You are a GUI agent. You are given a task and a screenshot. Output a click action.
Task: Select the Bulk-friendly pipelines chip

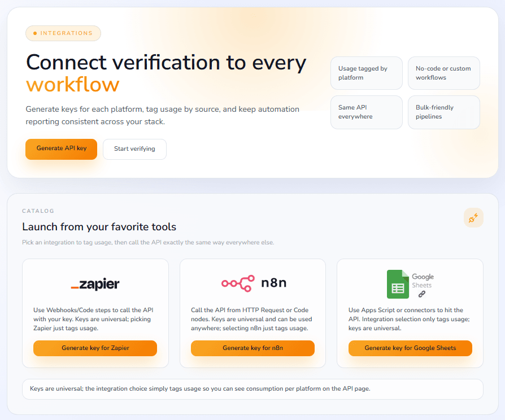[x=444, y=112]
